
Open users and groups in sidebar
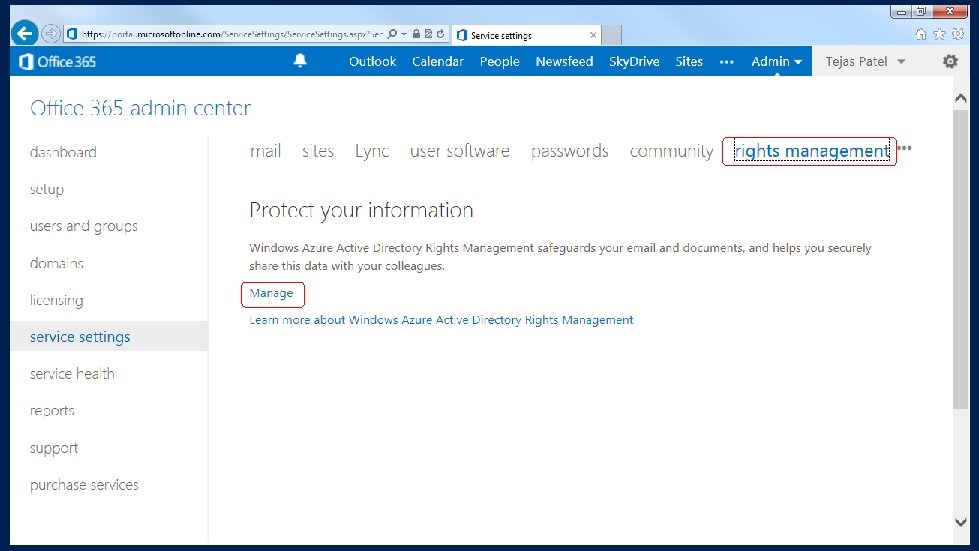click(84, 226)
